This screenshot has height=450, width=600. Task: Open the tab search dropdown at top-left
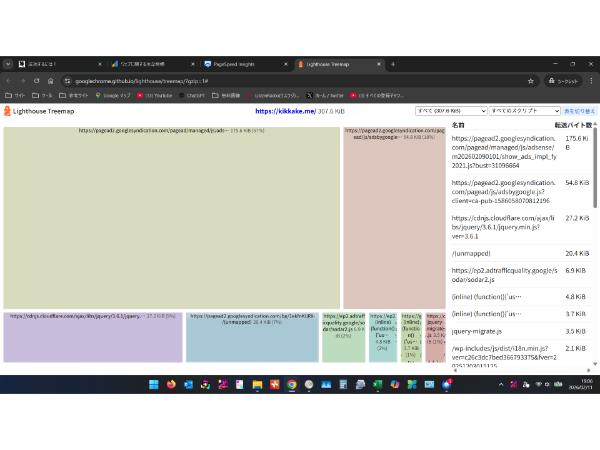click(7, 64)
